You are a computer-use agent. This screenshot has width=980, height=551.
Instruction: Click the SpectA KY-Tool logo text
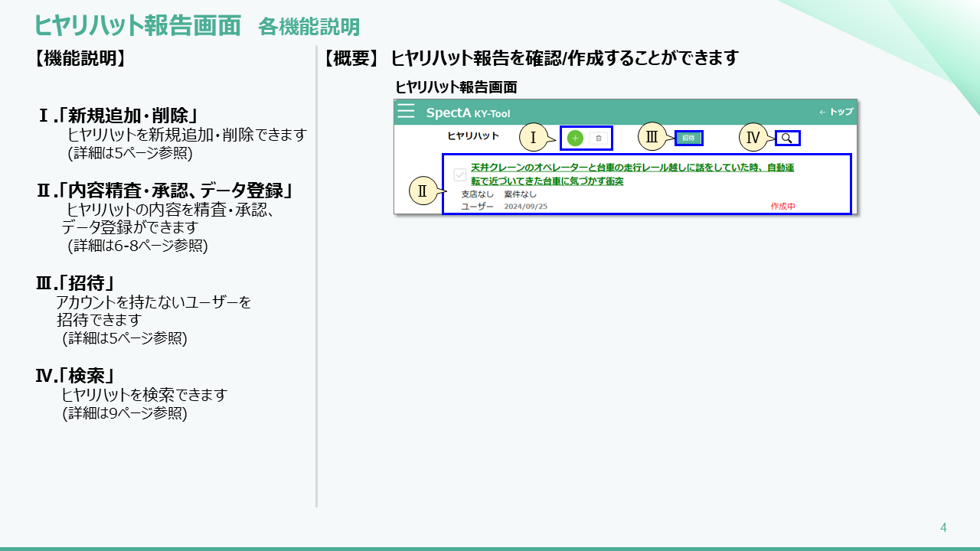pyautogui.click(x=468, y=112)
